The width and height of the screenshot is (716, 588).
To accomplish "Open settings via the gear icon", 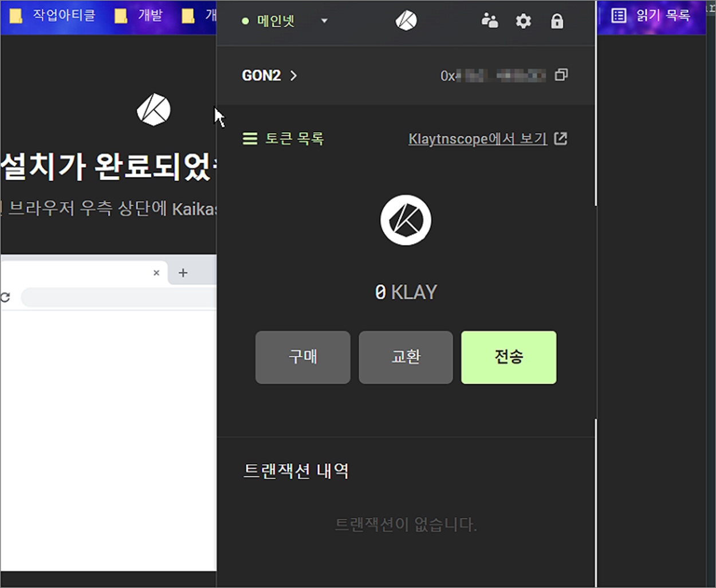I will coord(524,21).
